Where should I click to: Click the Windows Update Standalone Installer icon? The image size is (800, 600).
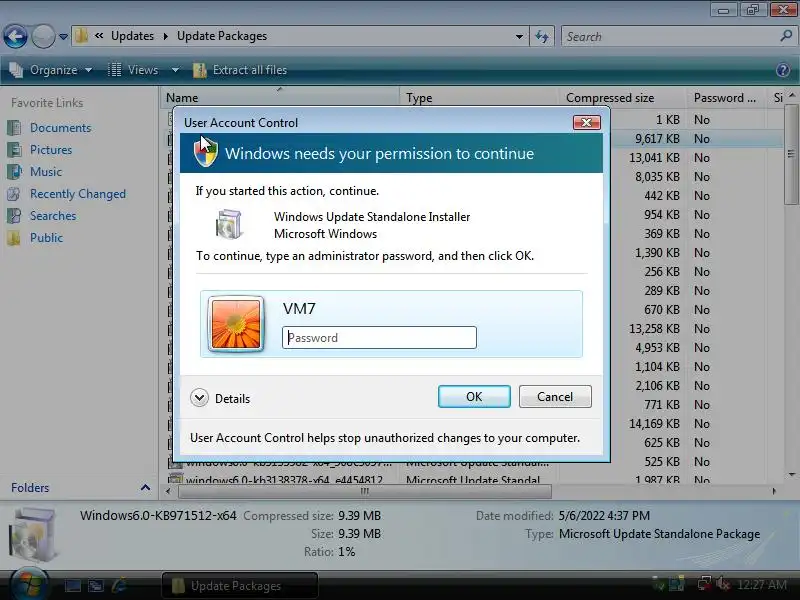[x=228, y=224]
